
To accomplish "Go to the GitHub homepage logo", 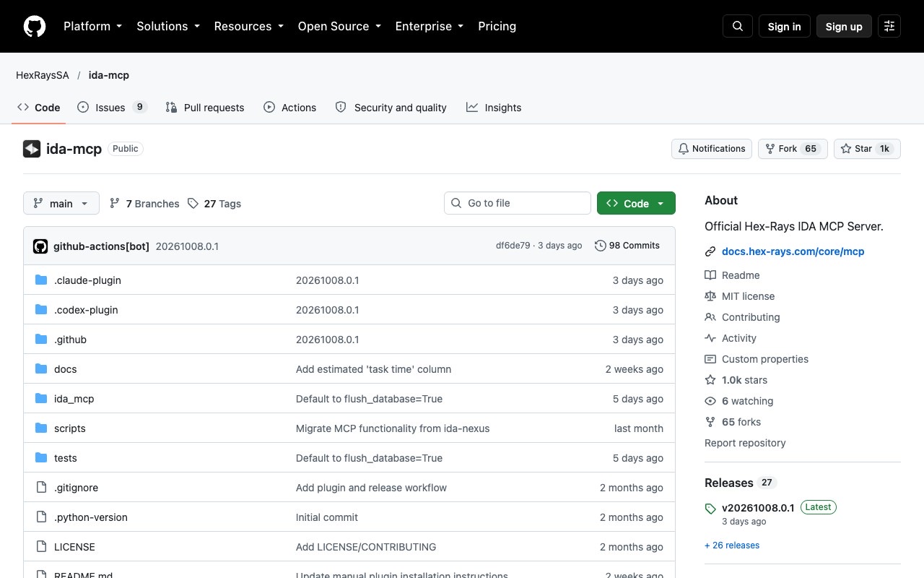I will point(35,26).
